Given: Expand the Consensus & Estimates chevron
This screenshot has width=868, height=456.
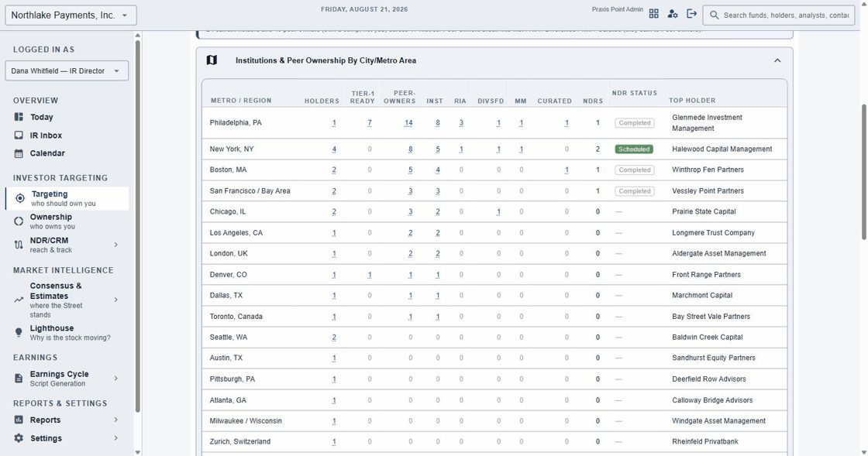Looking at the screenshot, I should click(115, 300).
